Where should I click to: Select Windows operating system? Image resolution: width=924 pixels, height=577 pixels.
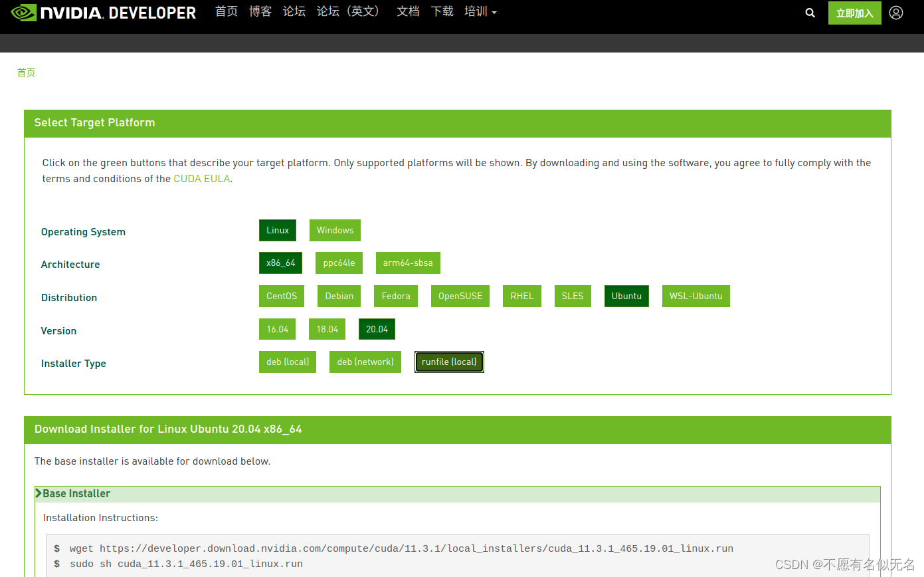pyautogui.click(x=335, y=231)
